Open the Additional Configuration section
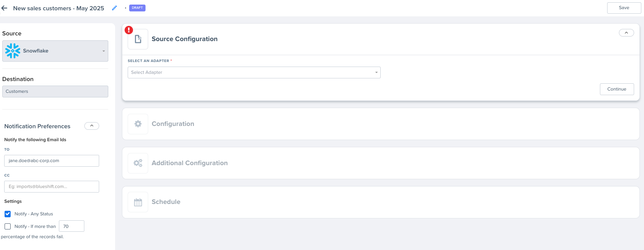Screen dimensions: 644x250 [x=381, y=163]
